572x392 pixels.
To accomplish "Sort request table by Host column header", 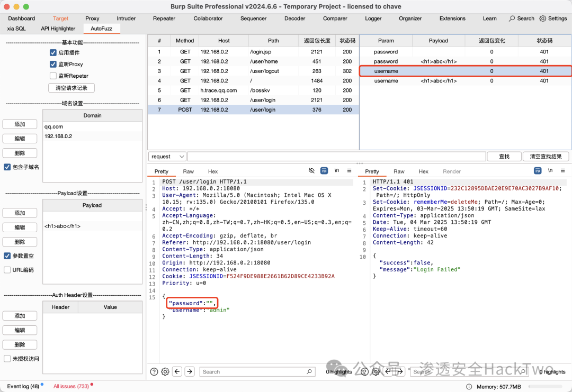I will [x=224, y=41].
